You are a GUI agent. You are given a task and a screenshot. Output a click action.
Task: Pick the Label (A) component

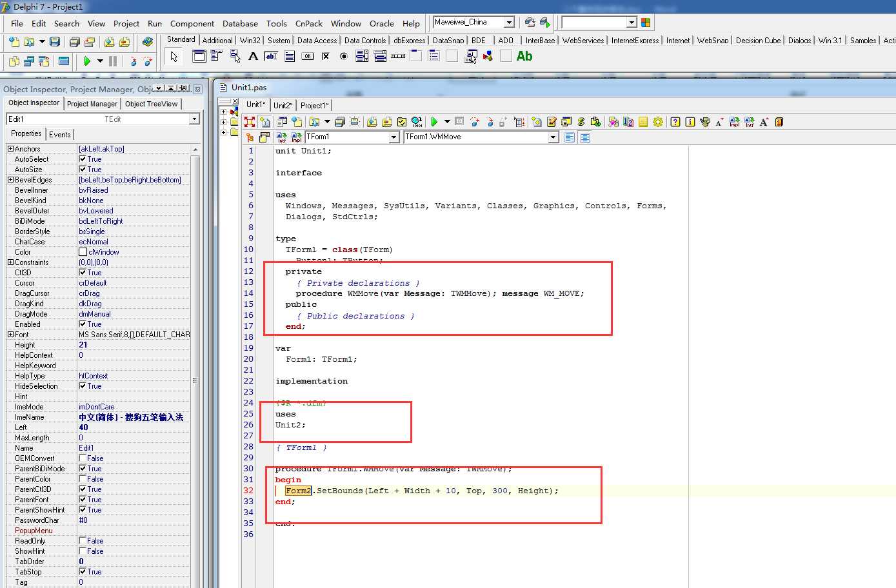click(254, 57)
